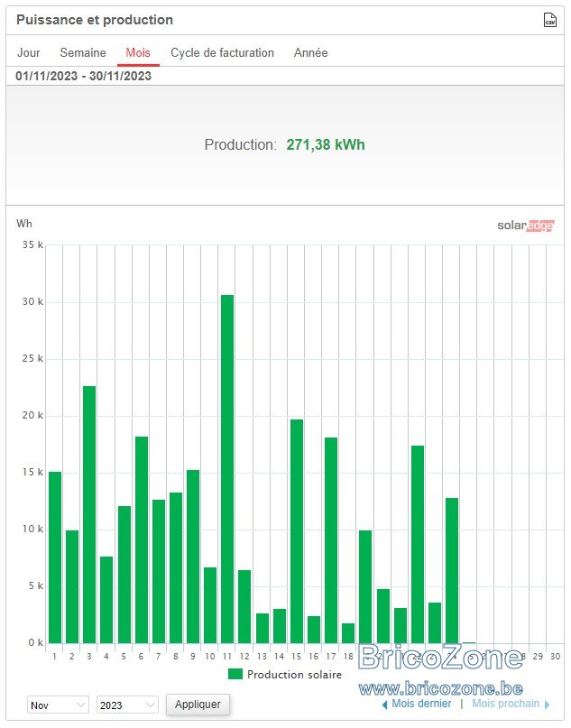The height and width of the screenshot is (728, 571).
Task: Switch to the Jour tab
Action: [28, 52]
